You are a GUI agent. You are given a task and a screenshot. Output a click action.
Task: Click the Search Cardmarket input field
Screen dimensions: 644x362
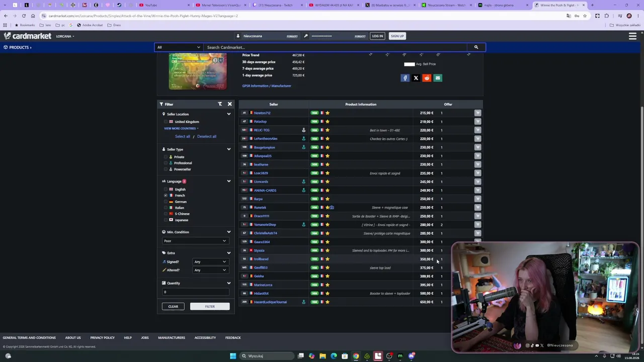(335, 47)
